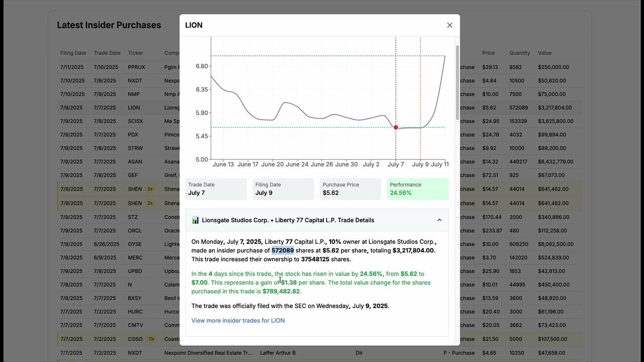644x362 pixels.
Task: Close the LION detail modal
Action: click(450, 25)
